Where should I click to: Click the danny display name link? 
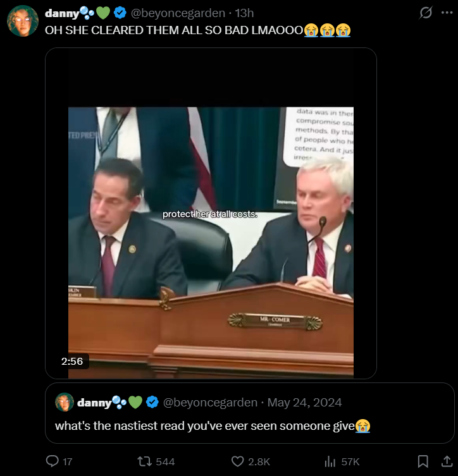pyautogui.click(x=62, y=13)
